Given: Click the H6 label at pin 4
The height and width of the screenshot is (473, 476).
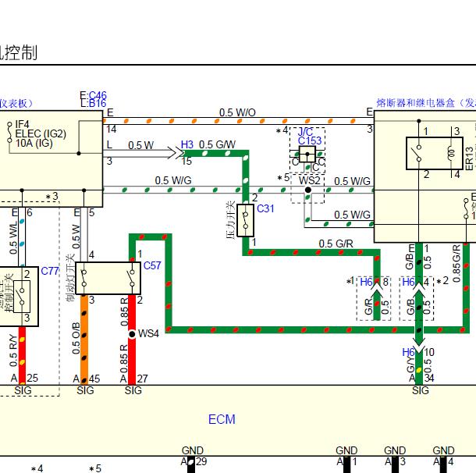Looking at the screenshot, I should (x=408, y=282).
